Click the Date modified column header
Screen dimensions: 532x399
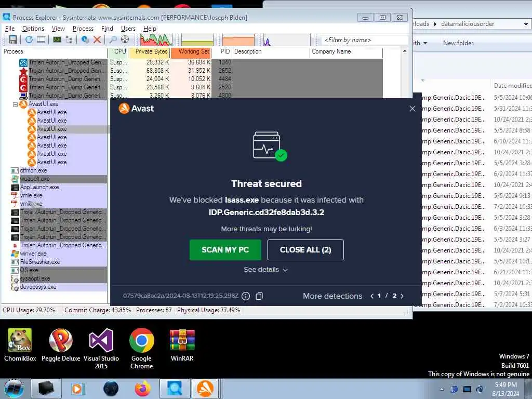pyautogui.click(x=513, y=86)
